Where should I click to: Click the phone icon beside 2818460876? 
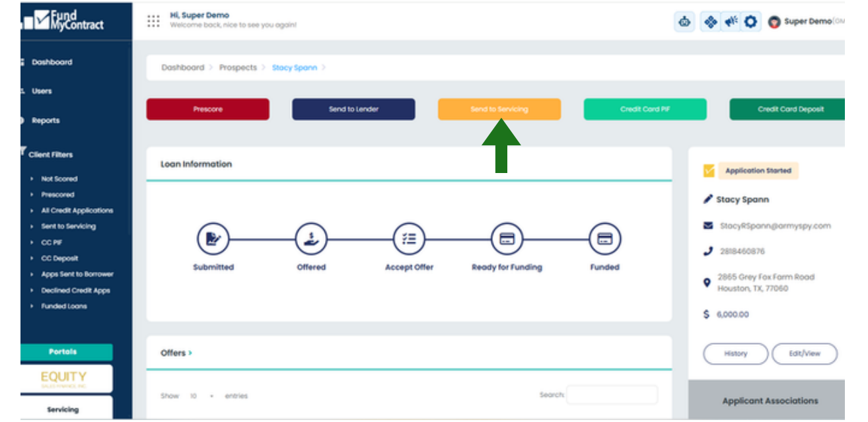tap(708, 251)
